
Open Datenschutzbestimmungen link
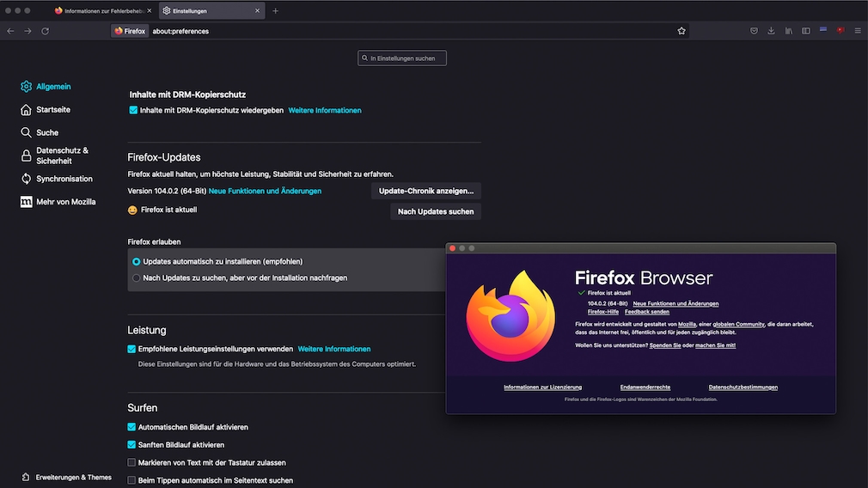point(743,387)
